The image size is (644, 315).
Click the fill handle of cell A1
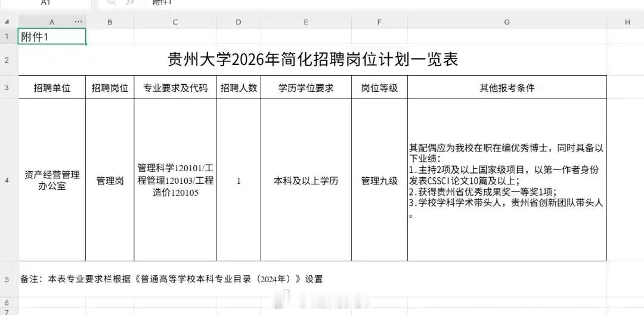pyautogui.click(x=85, y=44)
